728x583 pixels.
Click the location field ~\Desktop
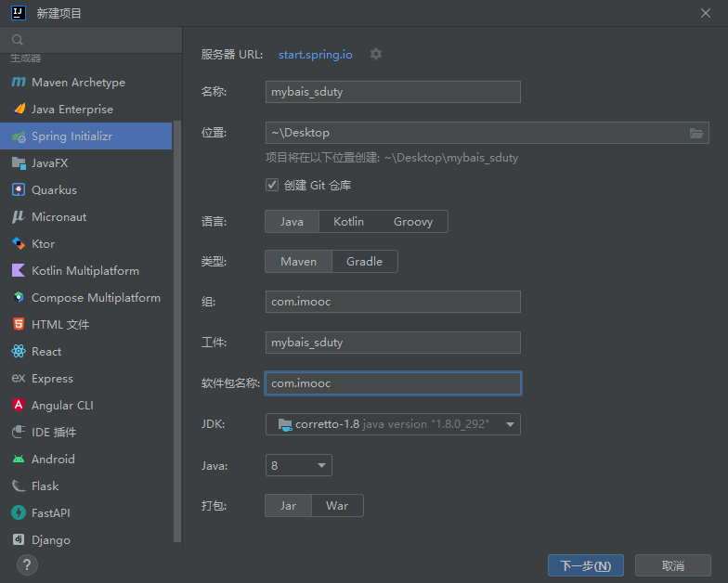point(487,133)
